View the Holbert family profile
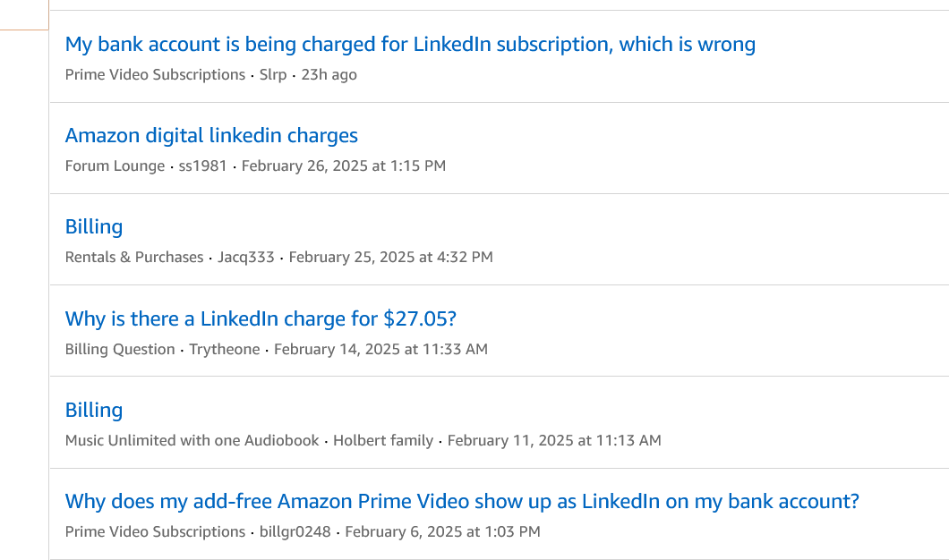Screen dimensions: 949x560 coord(383,440)
